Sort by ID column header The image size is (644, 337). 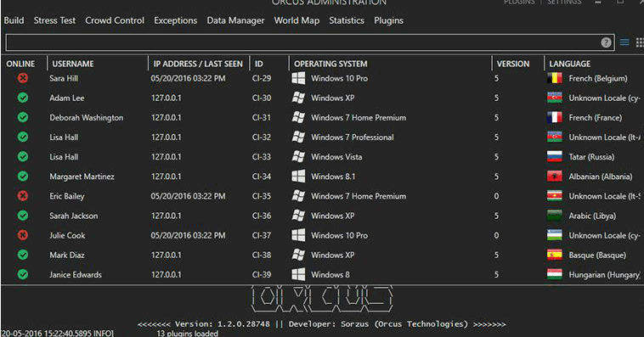pyautogui.click(x=259, y=64)
